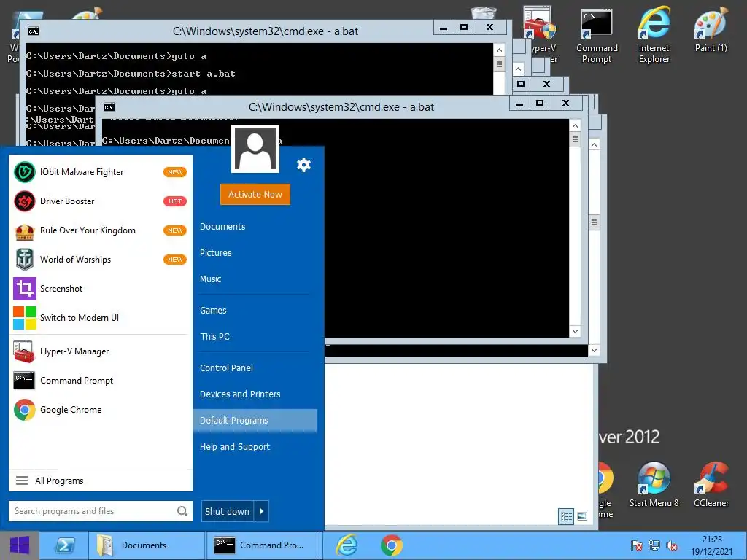Switch to details view in Documents window
Screen dimensions: 747x560
point(566,516)
